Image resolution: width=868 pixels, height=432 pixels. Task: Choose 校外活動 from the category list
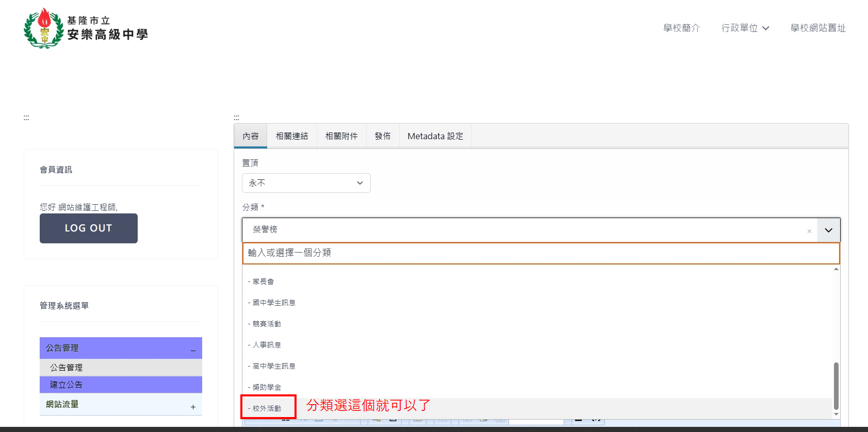tap(267, 408)
